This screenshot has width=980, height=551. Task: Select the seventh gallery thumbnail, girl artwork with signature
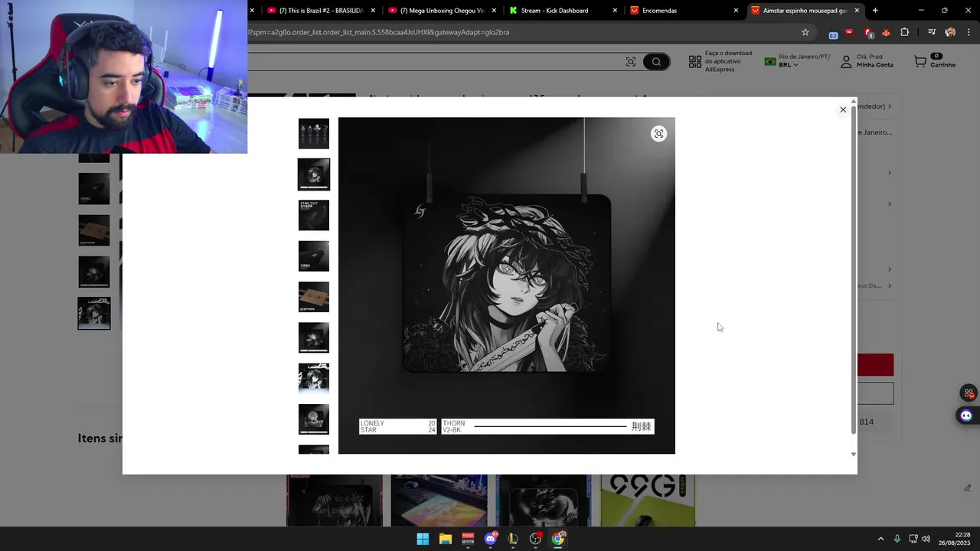[314, 378]
